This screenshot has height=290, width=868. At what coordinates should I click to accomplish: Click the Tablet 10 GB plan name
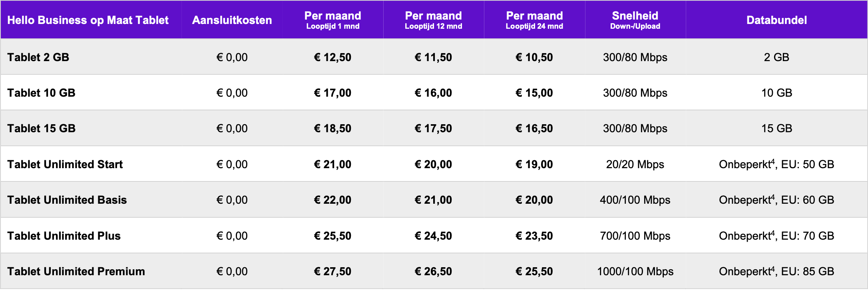pos(41,93)
